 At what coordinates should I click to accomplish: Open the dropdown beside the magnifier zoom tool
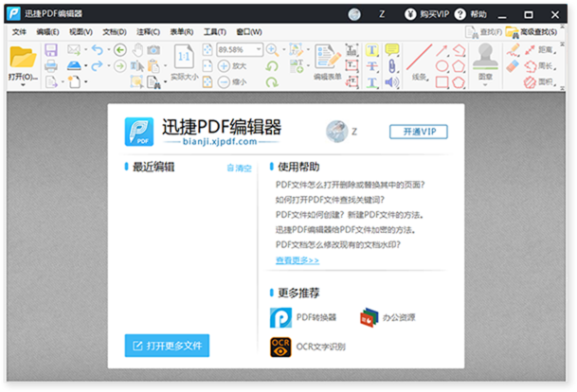[x=283, y=49]
